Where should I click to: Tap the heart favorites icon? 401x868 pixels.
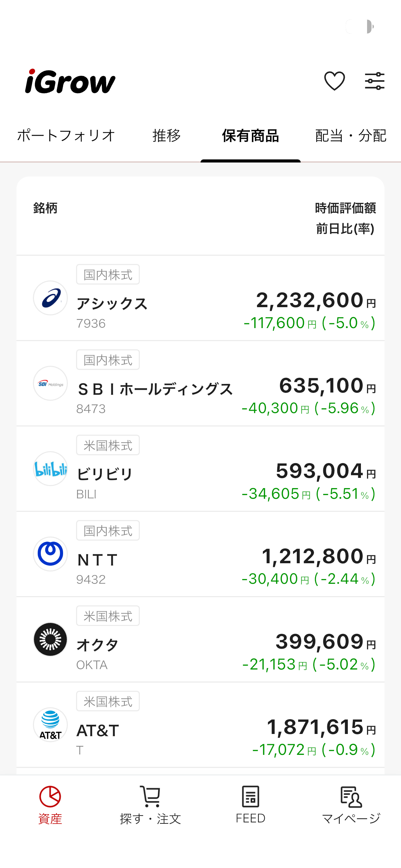[x=334, y=81]
